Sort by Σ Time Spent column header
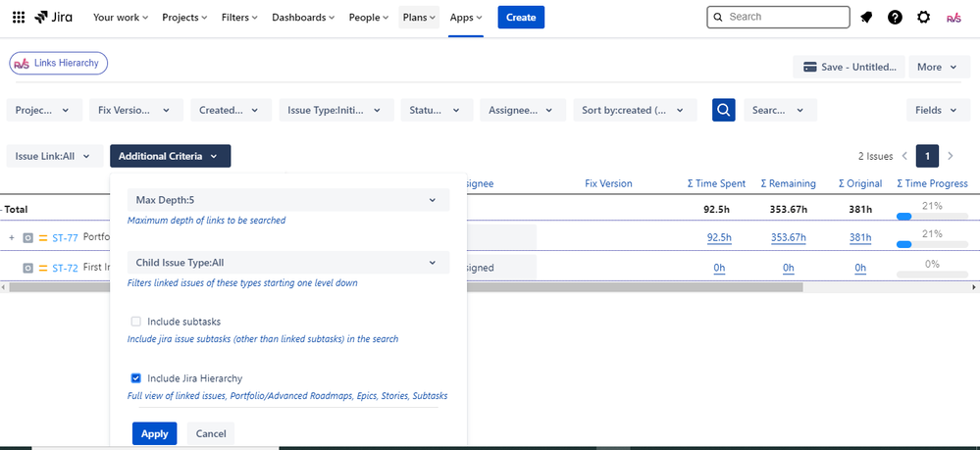Screen dimensions: 980x450 tap(716, 183)
